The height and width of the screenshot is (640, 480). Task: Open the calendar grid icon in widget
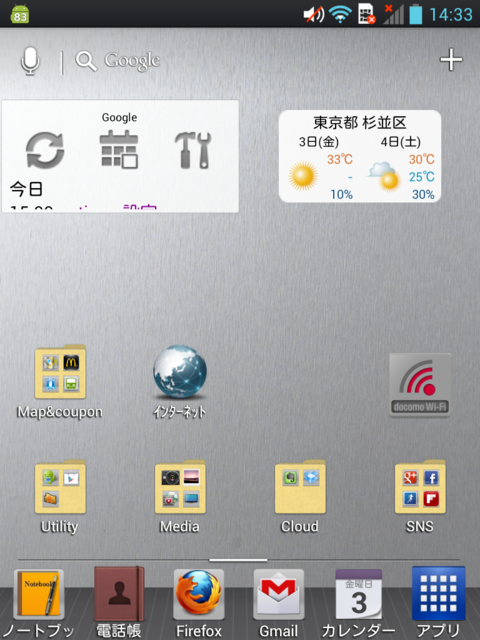pyautogui.click(x=119, y=149)
